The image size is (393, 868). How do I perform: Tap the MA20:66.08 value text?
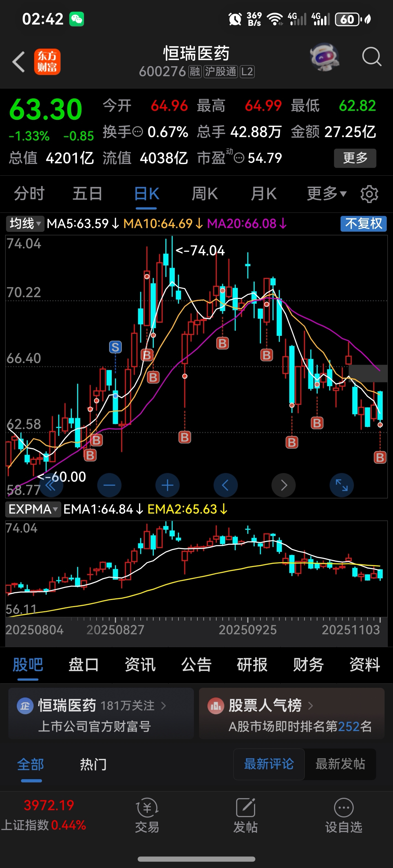(247, 223)
